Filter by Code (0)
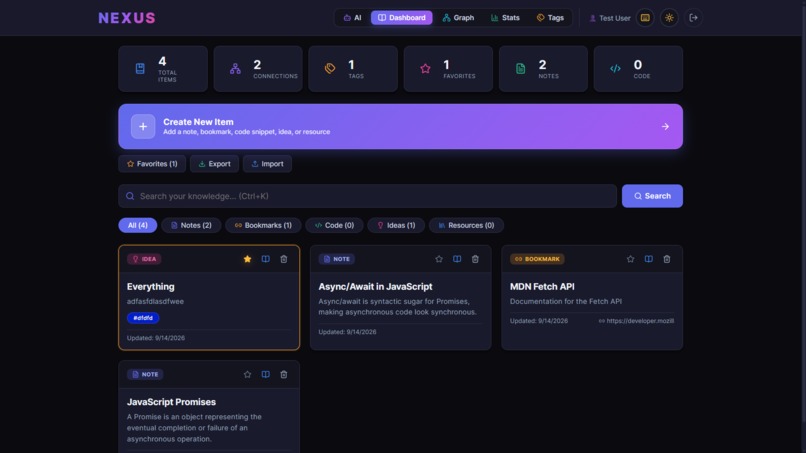 [x=334, y=225]
